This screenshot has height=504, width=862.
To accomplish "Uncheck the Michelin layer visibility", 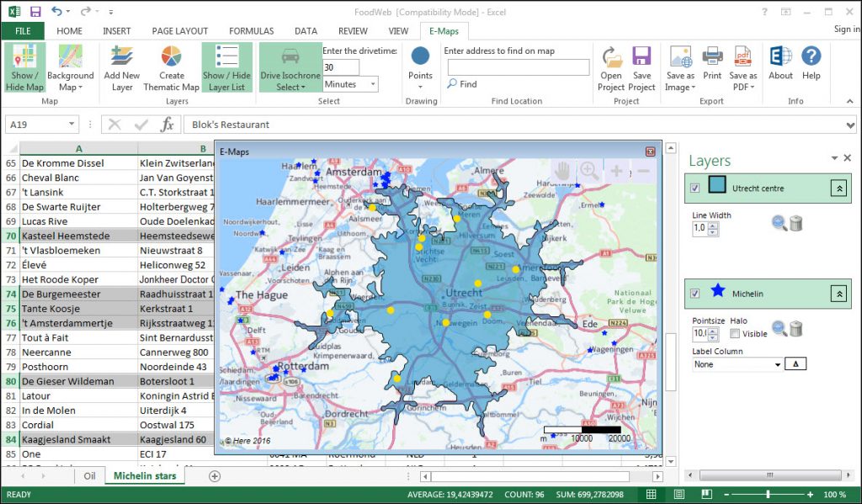I will (x=694, y=294).
